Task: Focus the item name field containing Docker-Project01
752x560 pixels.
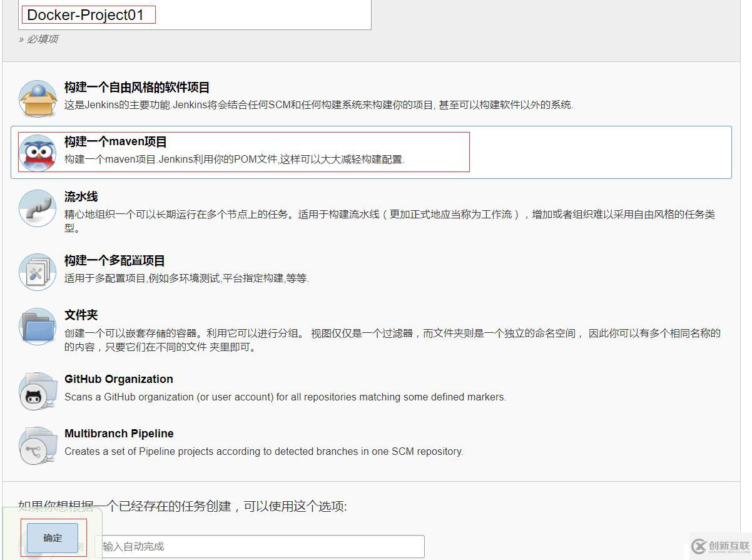Action: [x=195, y=14]
